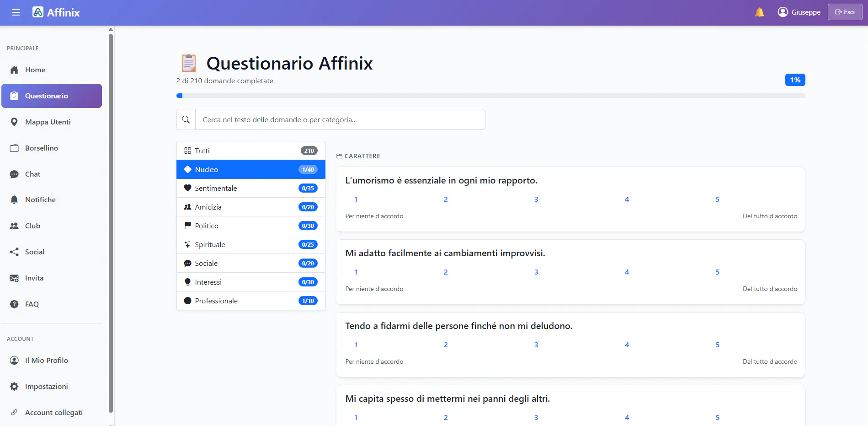This screenshot has height=426, width=868.
Task: Select the Nucleo category
Action: pyautogui.click(x=251, y=169)
